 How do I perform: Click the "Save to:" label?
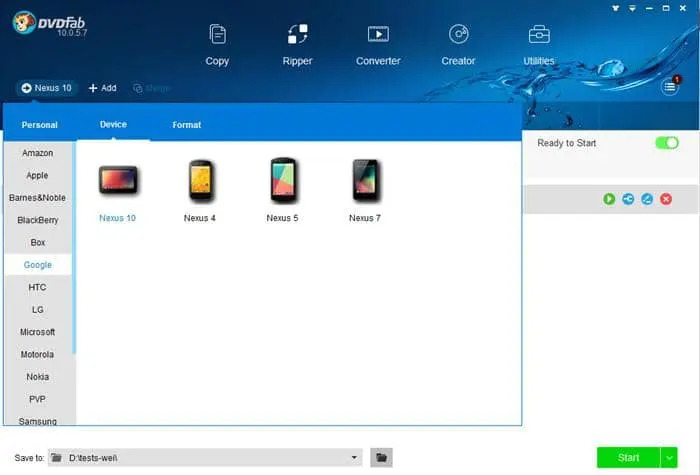[x=29, y=458]
